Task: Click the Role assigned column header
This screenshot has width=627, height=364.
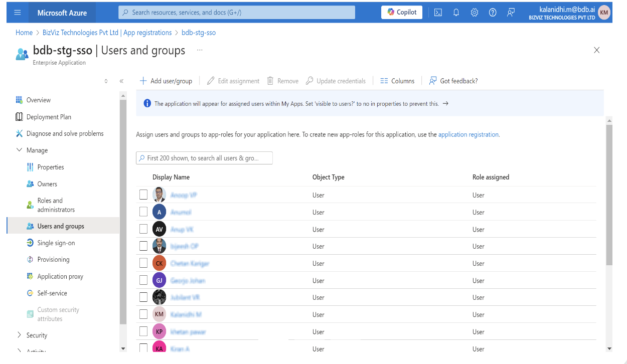Action: 491,177
